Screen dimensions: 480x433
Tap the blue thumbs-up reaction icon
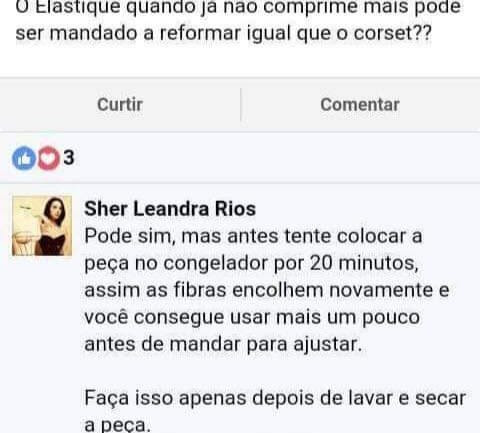24,158
